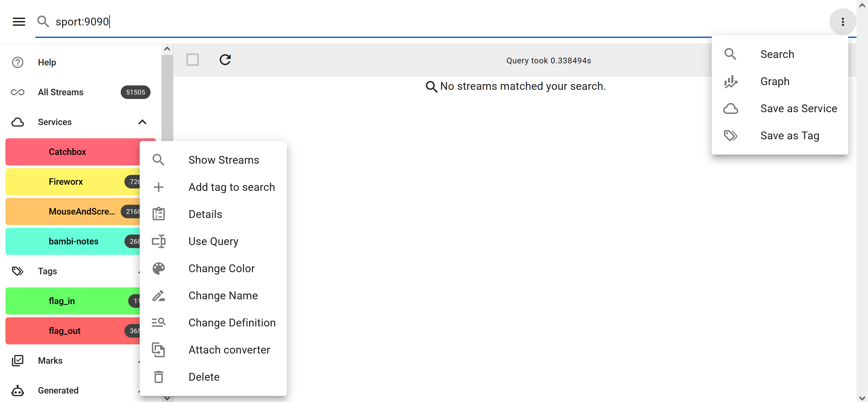Click the Marks checklist icon
This screenshot has width=868, height=402.
[x=17, y=360]
